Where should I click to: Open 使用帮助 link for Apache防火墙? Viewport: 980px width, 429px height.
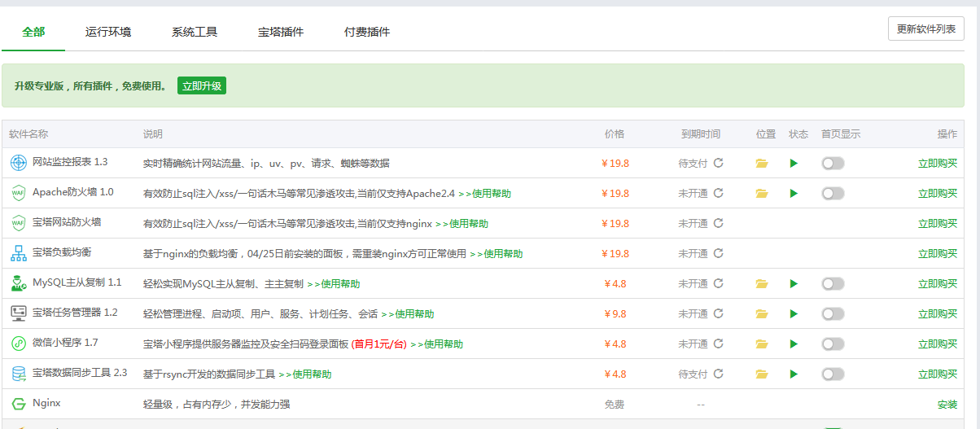(x=485, y=194)
